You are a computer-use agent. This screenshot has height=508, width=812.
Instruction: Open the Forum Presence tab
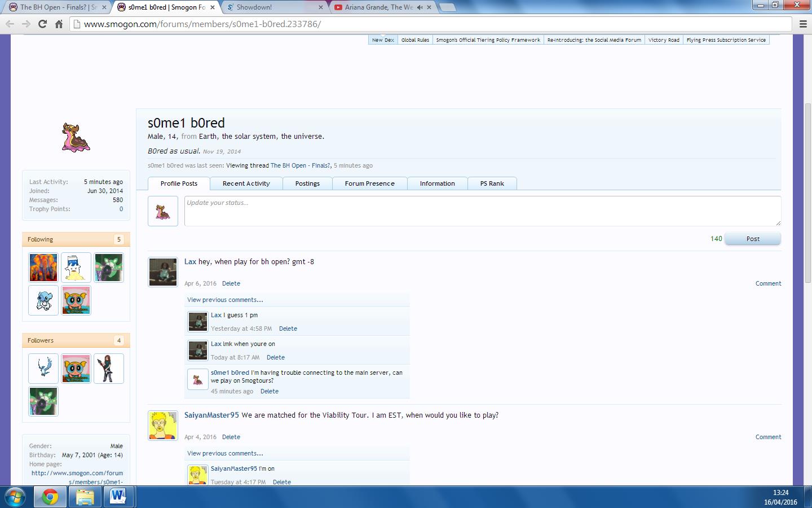pos(369,183)
